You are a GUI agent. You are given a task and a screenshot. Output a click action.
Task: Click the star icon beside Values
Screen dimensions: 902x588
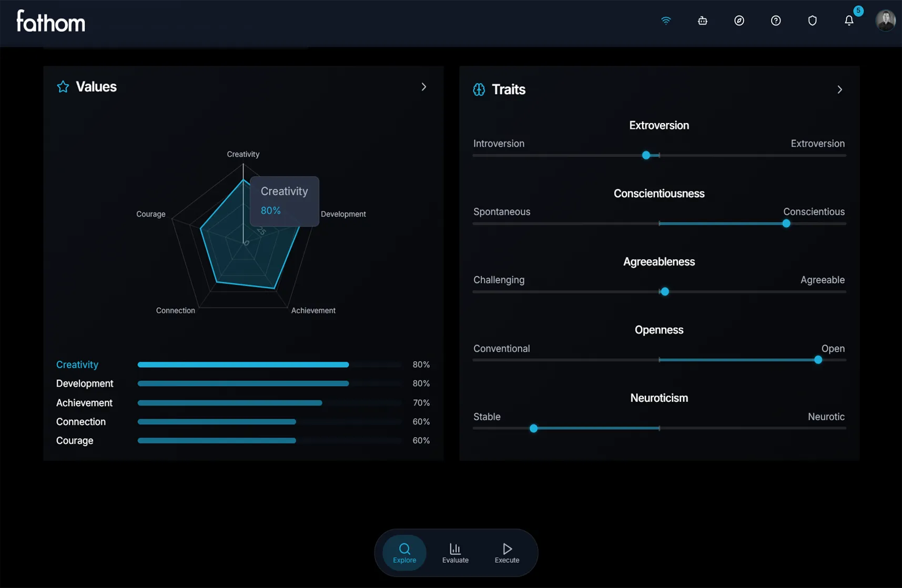[63, 87]
